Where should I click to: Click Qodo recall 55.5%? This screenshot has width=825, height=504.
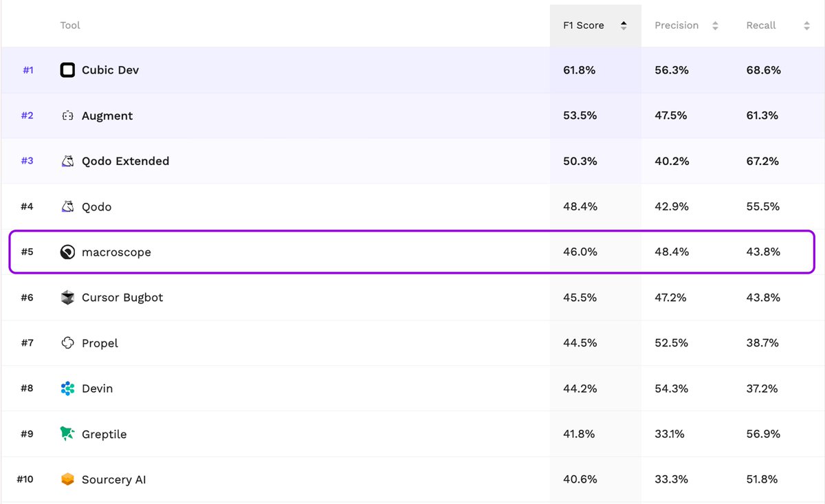click(x=763, y=206)
